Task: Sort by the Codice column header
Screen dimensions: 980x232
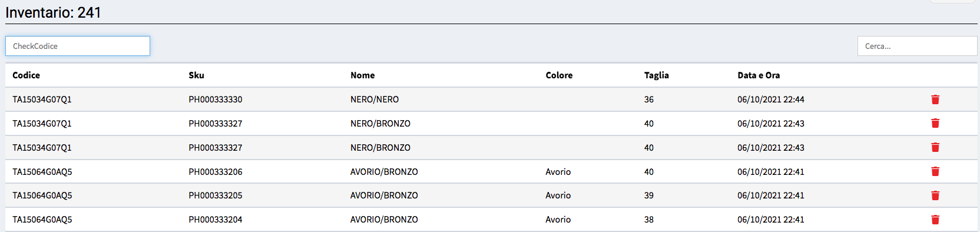Action: pos(27,75)
